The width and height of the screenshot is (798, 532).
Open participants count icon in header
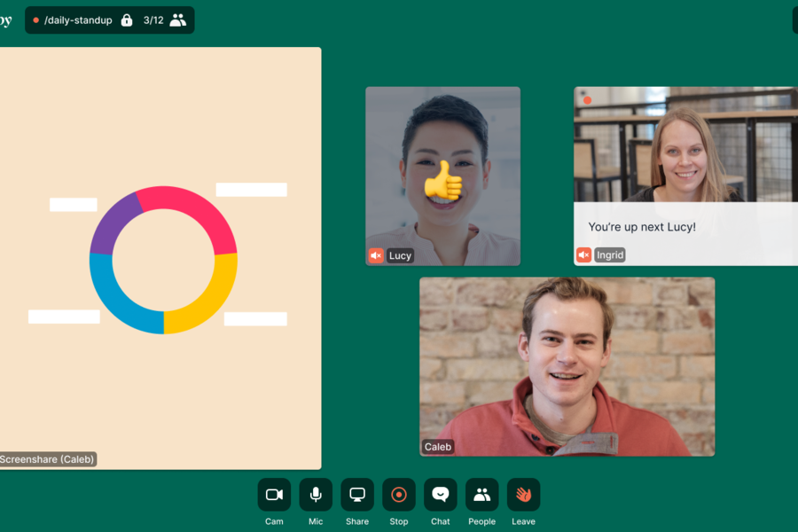click(x=178, y=20)
